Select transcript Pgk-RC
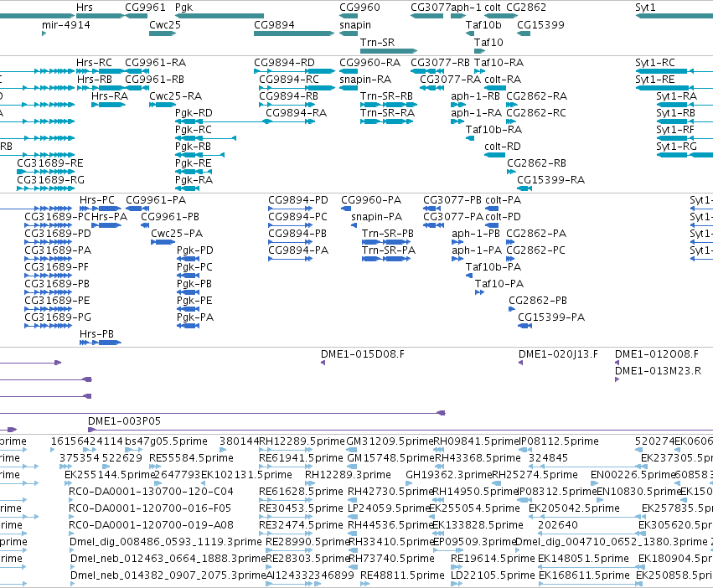Image resolution: width=713 pixels, height=588 pixels. click(x=194, y=130)
